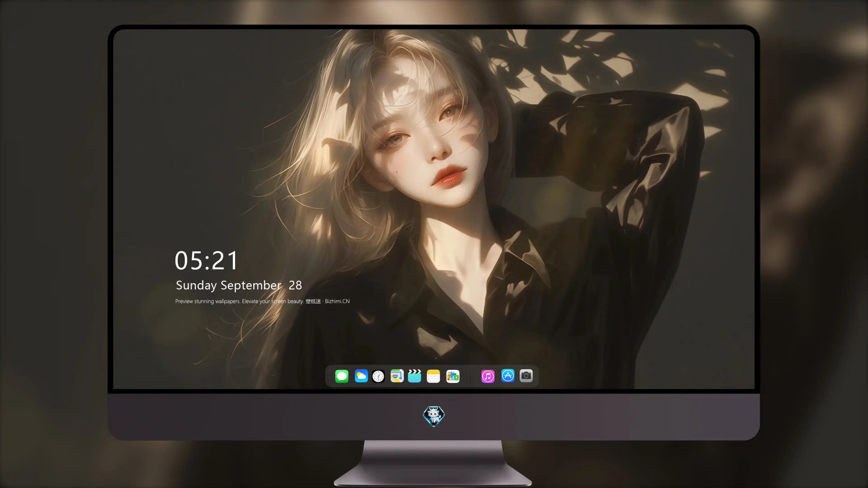Open the App Store from the dock

508,376
